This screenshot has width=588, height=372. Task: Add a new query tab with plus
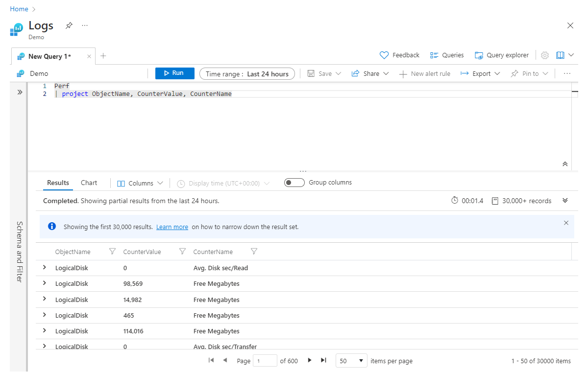[x=103, y=56]
